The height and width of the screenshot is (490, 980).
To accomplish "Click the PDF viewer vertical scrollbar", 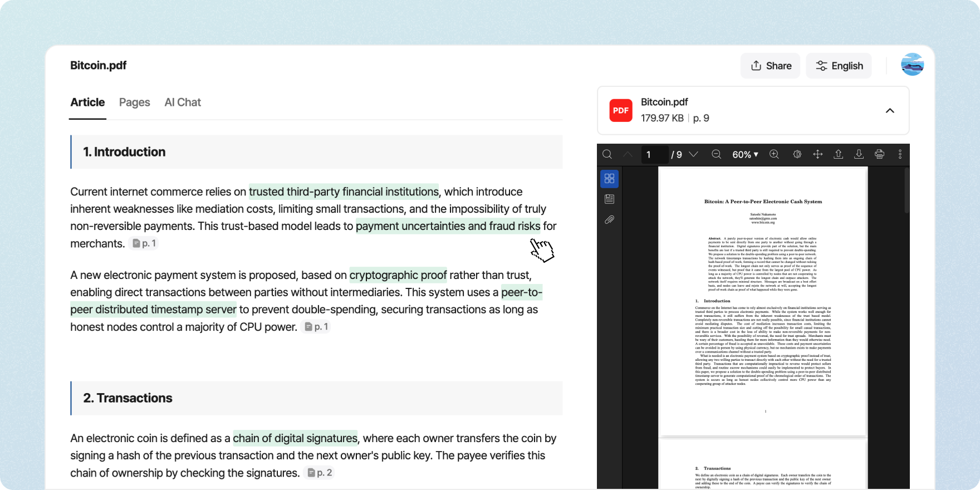I will pyautogui.click(x=906, y=190).
